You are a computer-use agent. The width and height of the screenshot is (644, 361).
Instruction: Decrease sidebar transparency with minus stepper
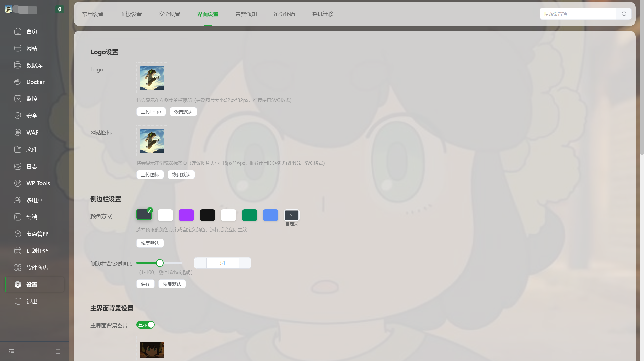pos(200,263)
